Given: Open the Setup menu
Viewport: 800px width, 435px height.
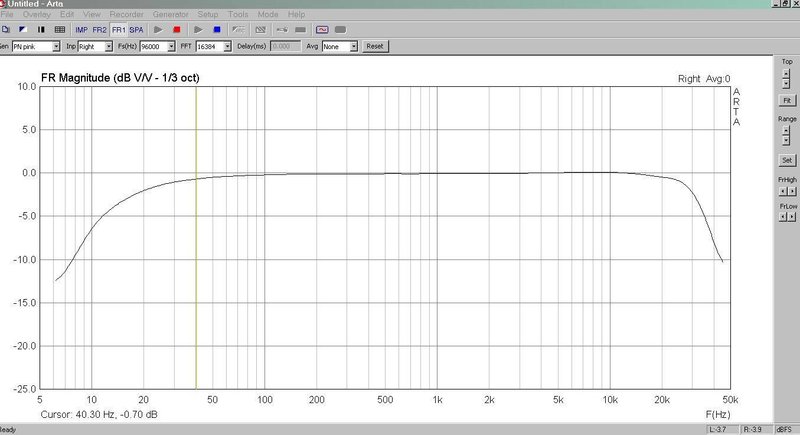Looking at the screenshot, I should tap(208, 14).
